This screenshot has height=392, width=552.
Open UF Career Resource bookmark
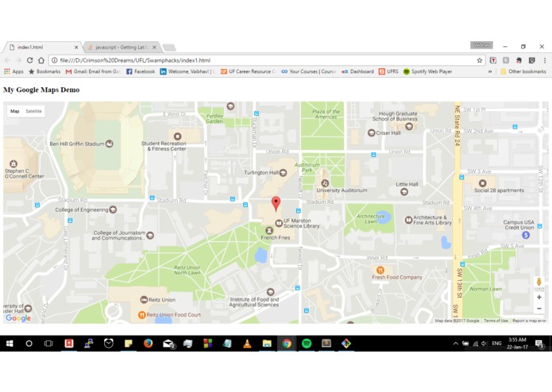(248, 71)
